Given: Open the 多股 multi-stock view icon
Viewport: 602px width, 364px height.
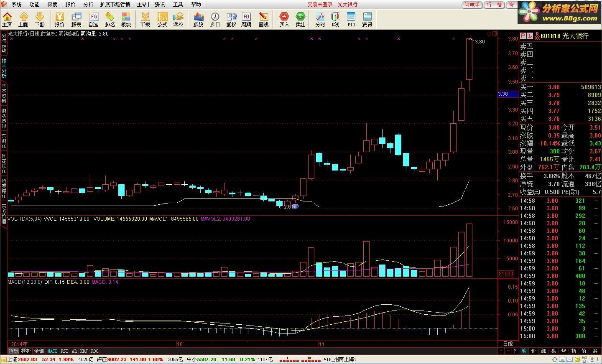Looking at the screenshot, I should coord(198,19).
